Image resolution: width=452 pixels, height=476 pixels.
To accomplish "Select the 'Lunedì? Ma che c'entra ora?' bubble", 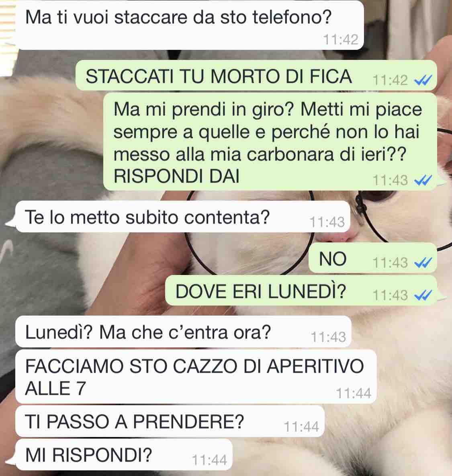I will coord(183,332).
